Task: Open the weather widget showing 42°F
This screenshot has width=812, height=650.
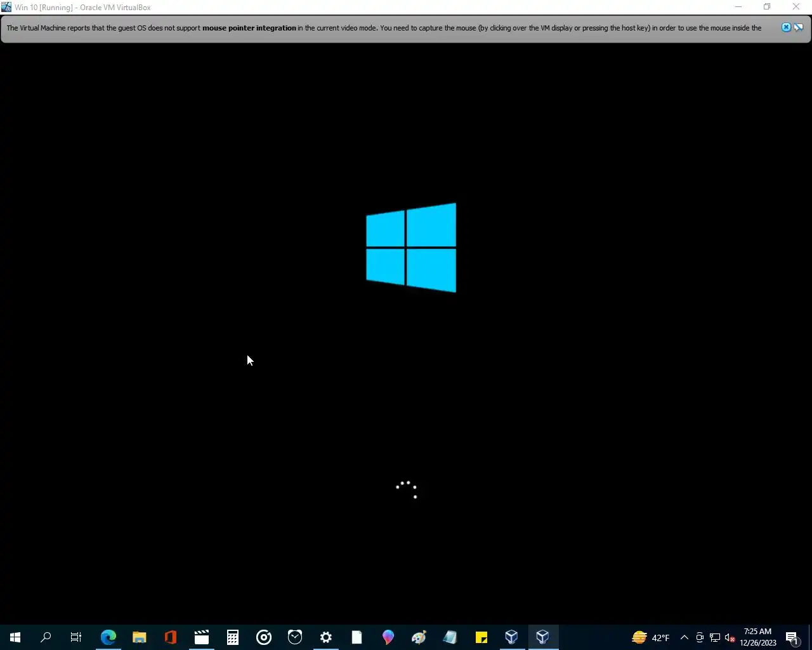Action: pyautogui.click(x=651, y=637)
